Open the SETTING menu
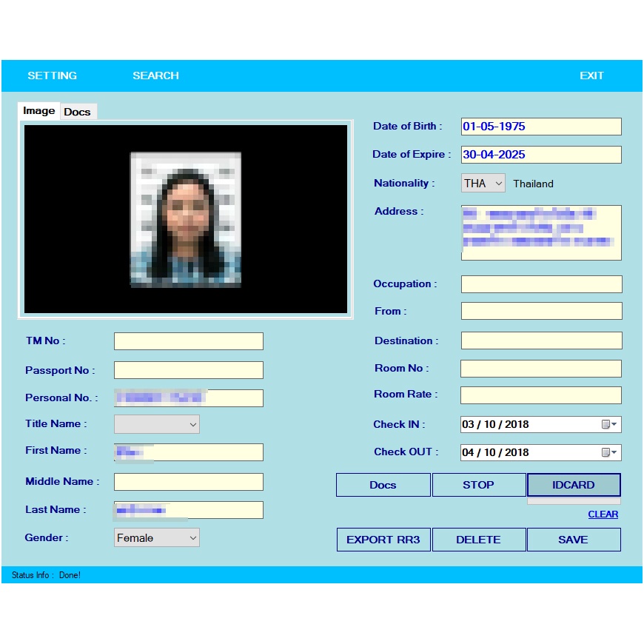This screenshot has width=644, height=644. 52,75
